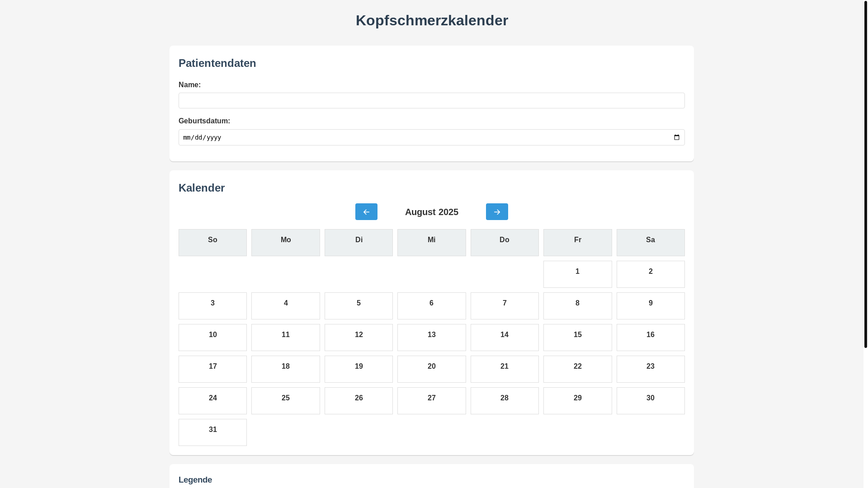Click the Patientendaten section heading

pos(217,63)
